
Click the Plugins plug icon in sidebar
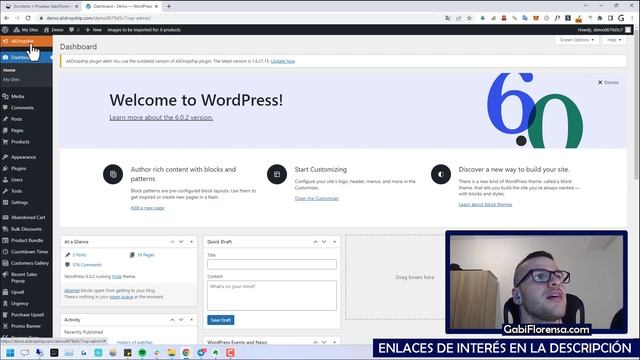coord(5,168)
